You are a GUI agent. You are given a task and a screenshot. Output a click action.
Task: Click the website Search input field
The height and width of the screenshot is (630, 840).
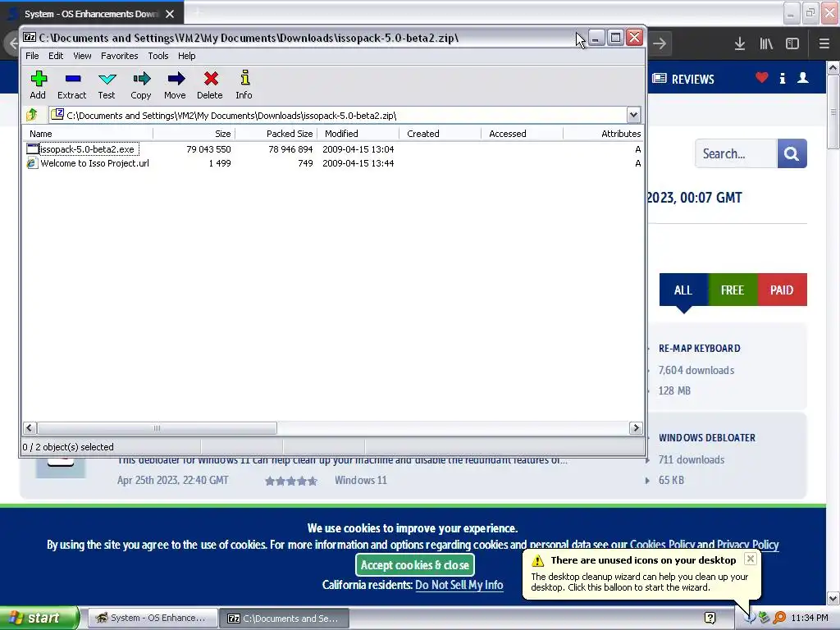[736, 153]
